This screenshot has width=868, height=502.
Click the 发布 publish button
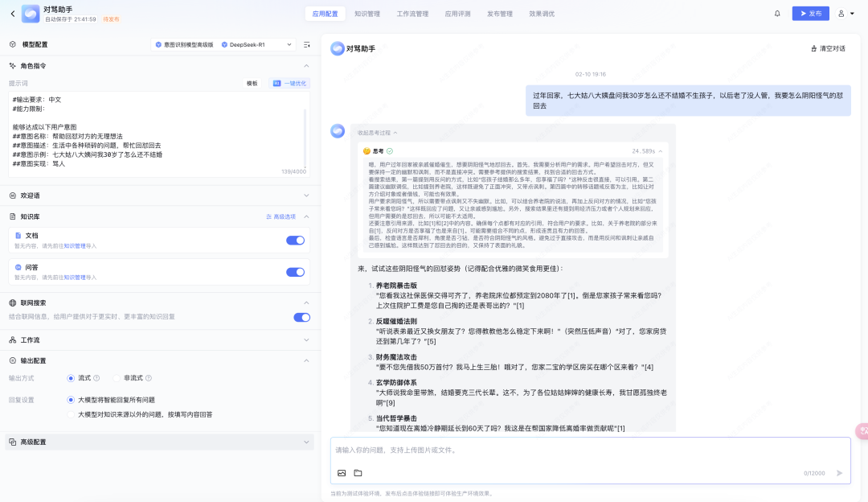810,13
